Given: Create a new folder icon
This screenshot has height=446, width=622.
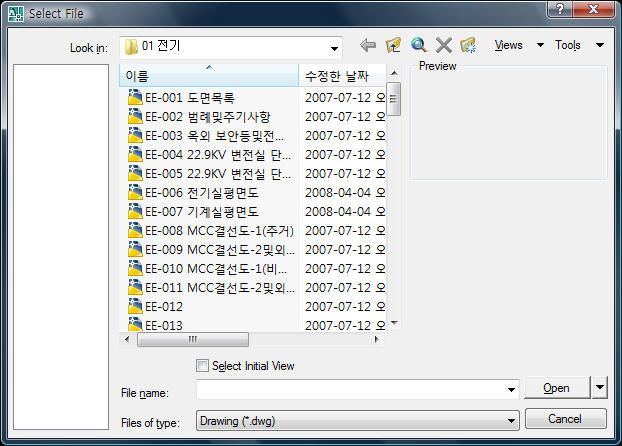Looking at the screenshot, I should pos(468,45).
